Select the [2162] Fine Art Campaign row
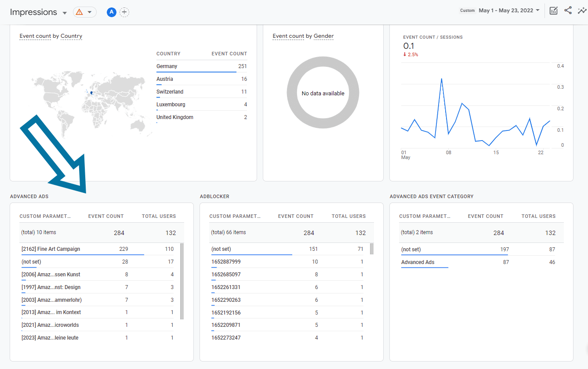The height and width of the screenshot is (369, 588). [x=98, y=249]
